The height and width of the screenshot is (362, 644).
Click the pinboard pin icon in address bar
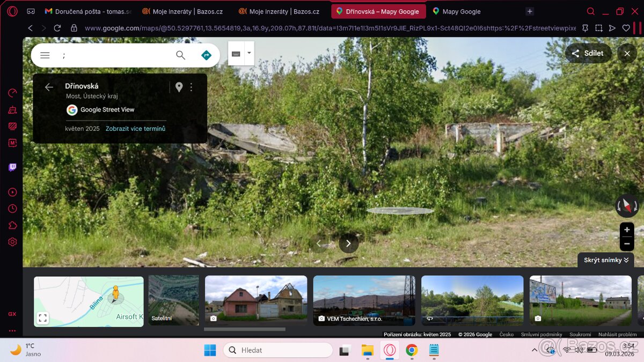585,28
